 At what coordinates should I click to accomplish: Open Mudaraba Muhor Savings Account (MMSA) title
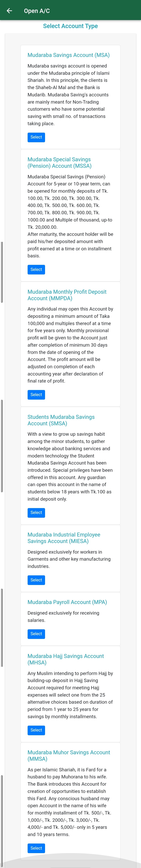click(x=69, y=755)
